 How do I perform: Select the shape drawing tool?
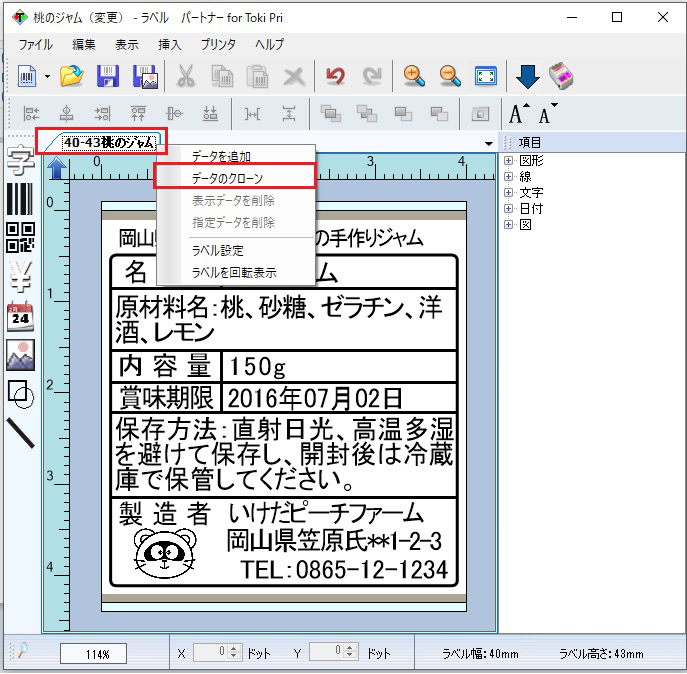[20, 394]
